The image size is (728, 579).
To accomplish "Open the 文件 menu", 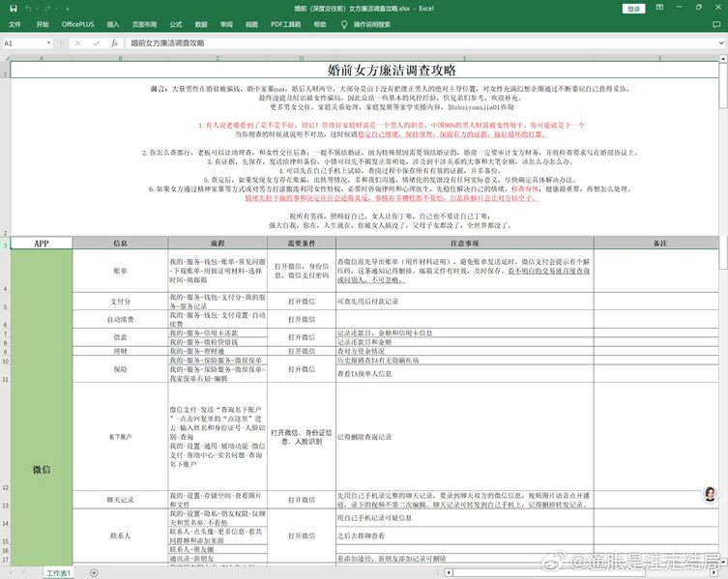I will 15,24.
